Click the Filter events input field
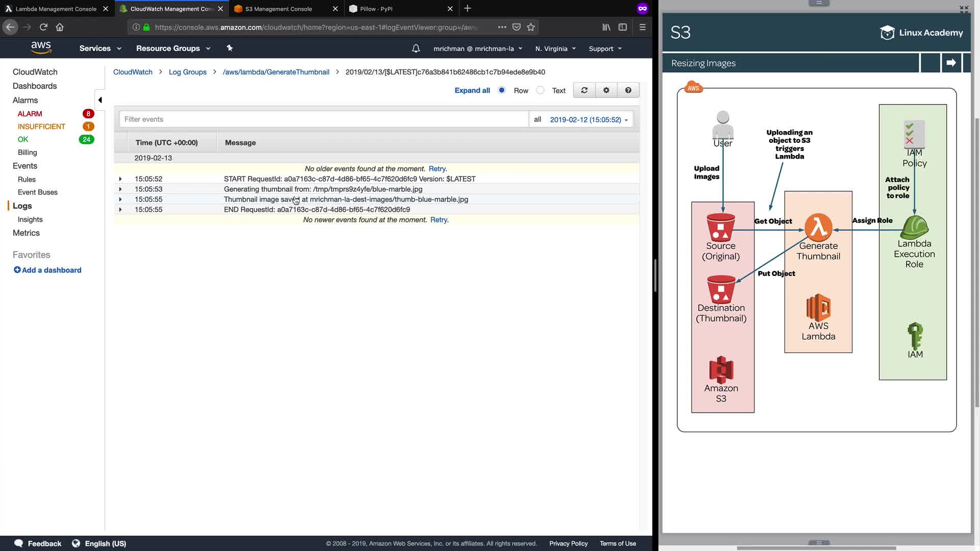 [x=324, y=119]
